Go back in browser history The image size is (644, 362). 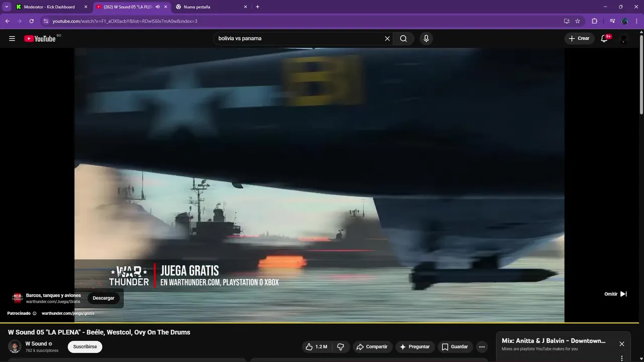pos(7,21)
